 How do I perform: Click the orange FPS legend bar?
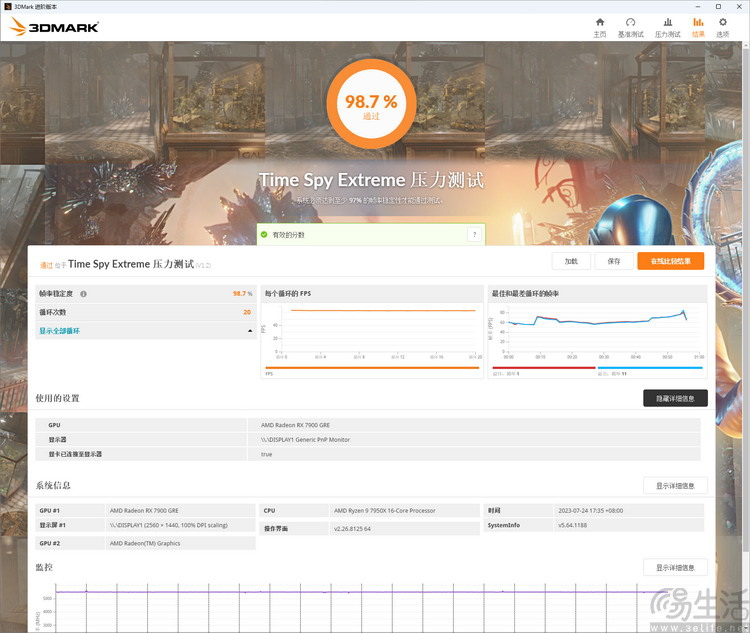tap(372, 367)
